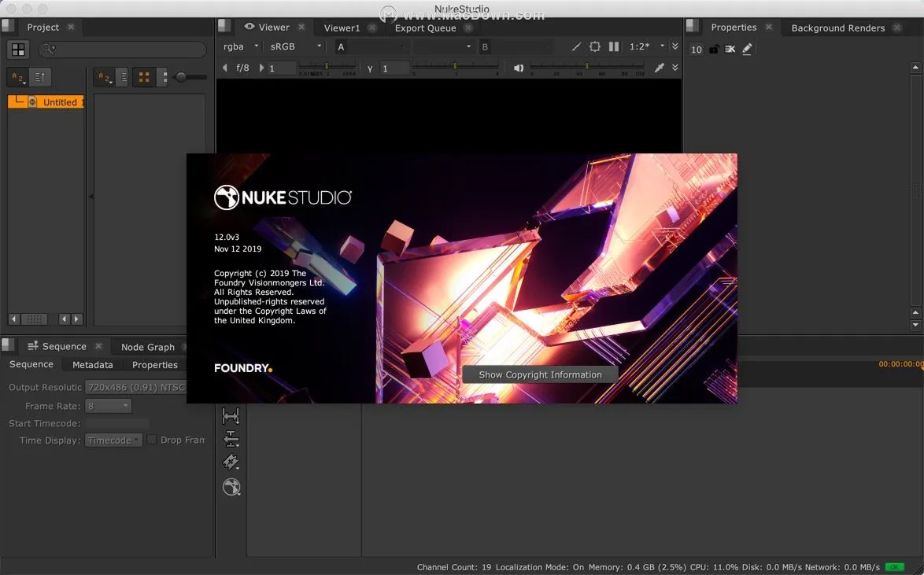Increase the f-stop with right arrow

(261, 68)
